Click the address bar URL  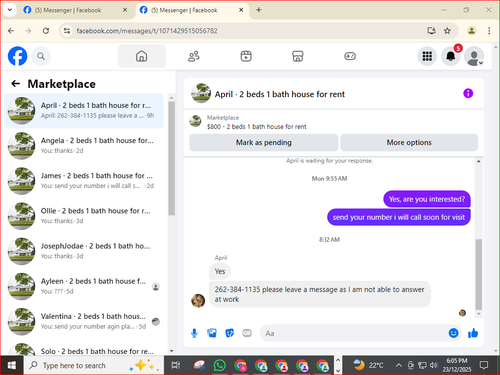147,31
